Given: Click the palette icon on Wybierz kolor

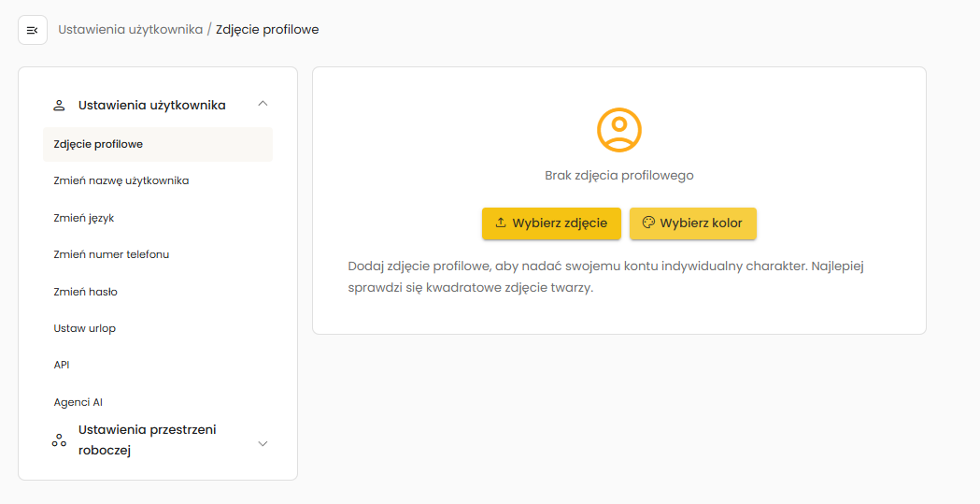Looking at the screenshot, I should point(648,223).
